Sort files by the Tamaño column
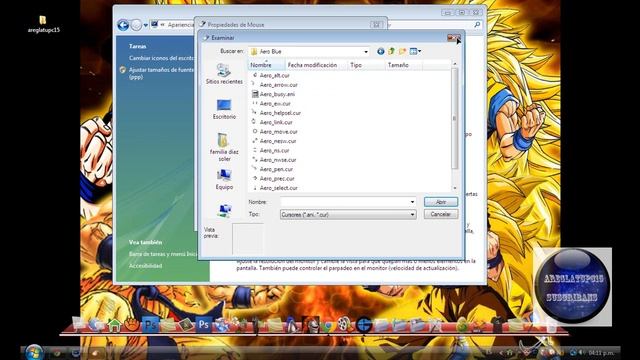Viewport: 640px width, 360px height. tap(404, 65)
